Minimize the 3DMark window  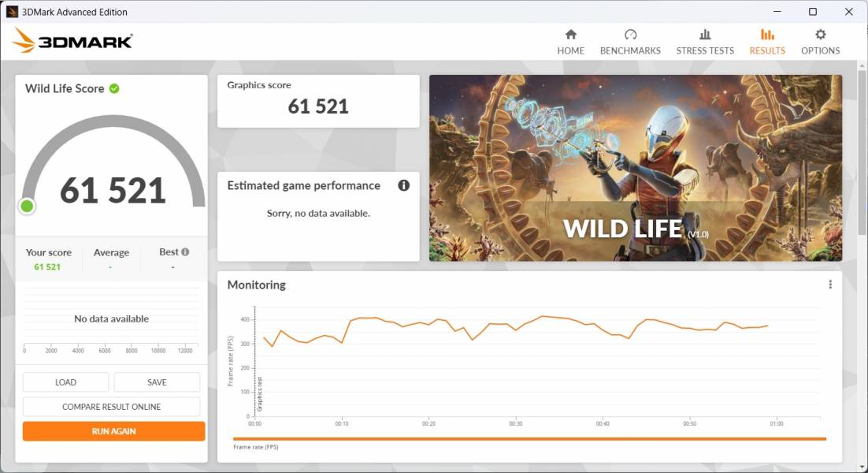[777, 12]
